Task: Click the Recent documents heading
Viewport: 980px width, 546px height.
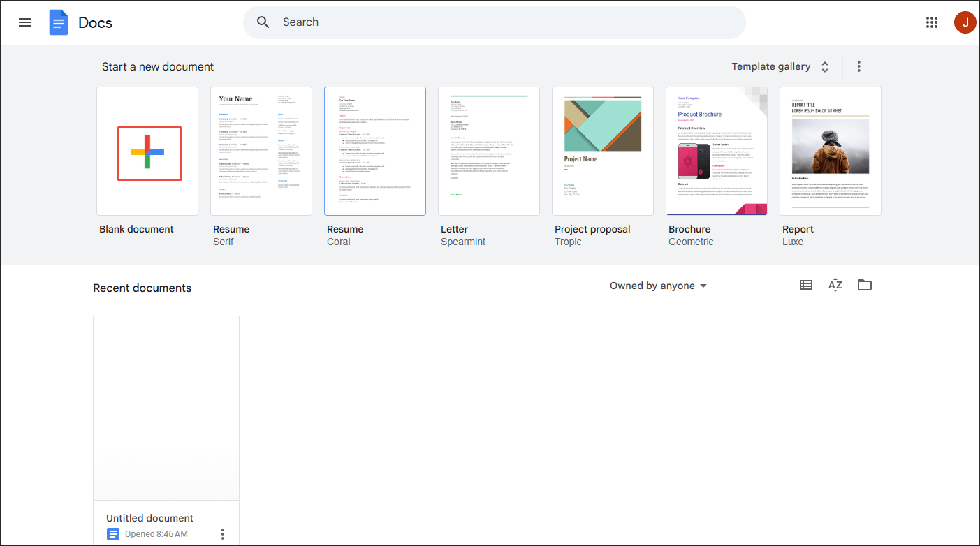Action: click(x=142, y=288)
